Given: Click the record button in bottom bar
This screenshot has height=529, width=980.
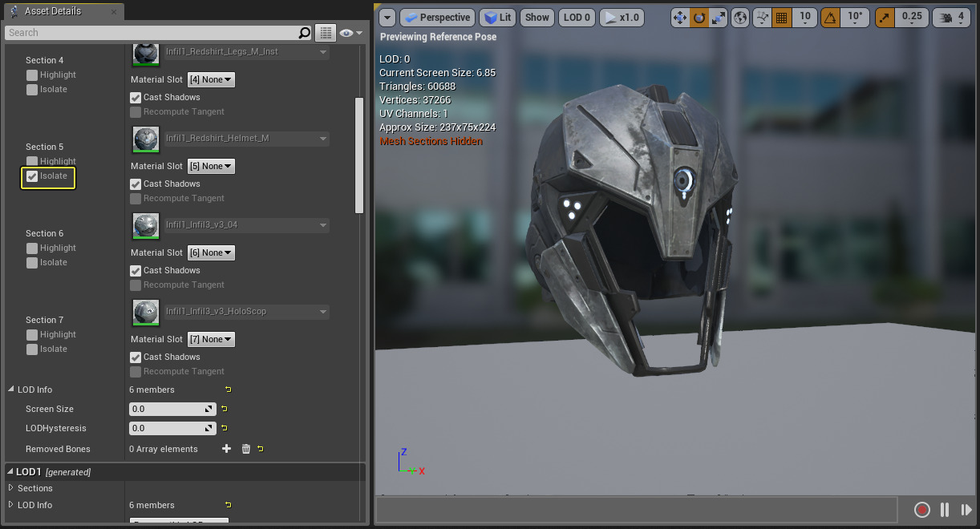Looking at the screenshot, I should tap(922, 510).
